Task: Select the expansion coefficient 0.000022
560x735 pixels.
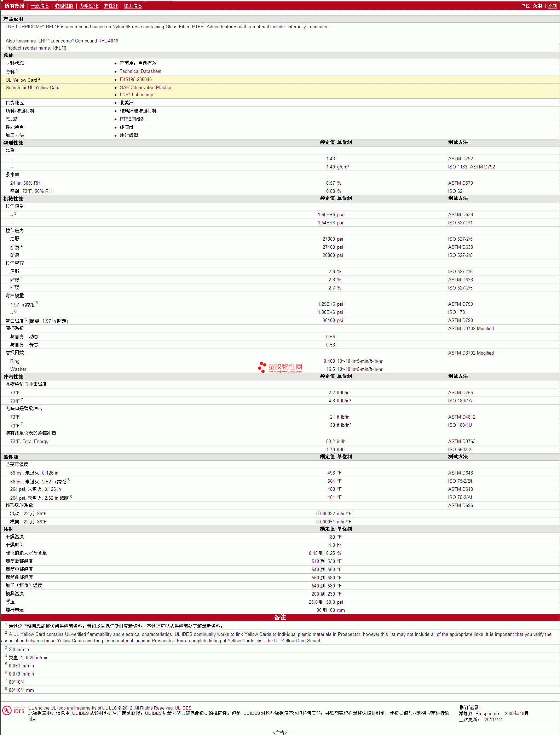Action: point(325,514)
